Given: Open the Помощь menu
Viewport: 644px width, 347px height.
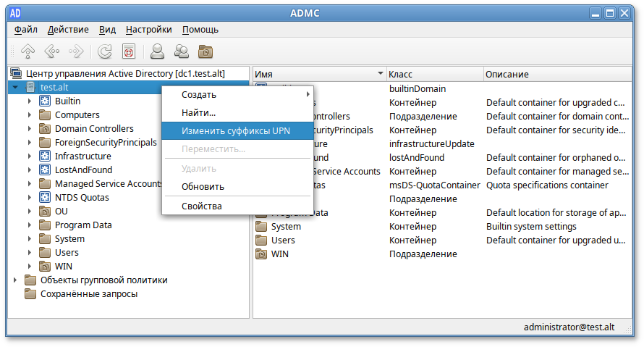Looking at the screenshot, I should pyautogui.click(x=200, y=30).
